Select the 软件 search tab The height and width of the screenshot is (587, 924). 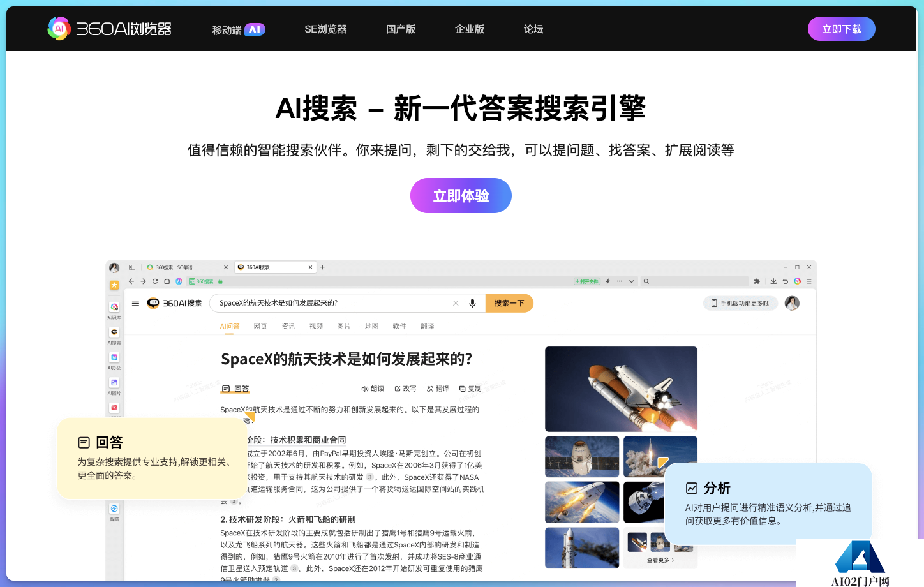coord(399,326)
